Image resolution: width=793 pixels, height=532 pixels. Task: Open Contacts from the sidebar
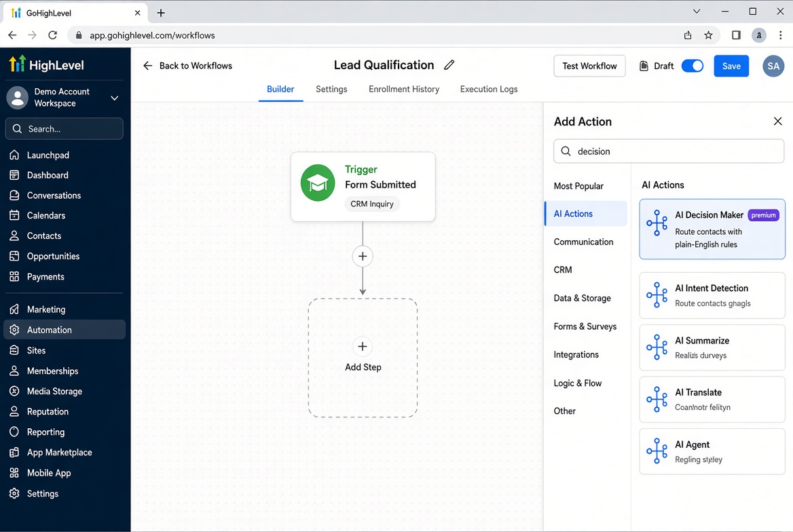[x=44, y=235]
